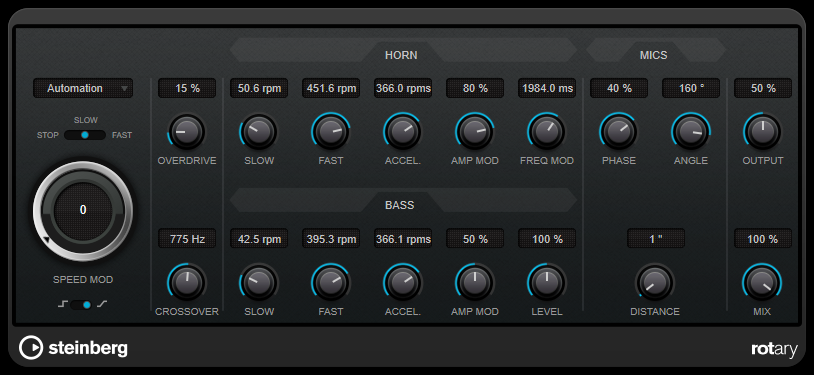Click the Freq Mod knob
Viewport: 814px width, 375px height.
click(547, 132)
